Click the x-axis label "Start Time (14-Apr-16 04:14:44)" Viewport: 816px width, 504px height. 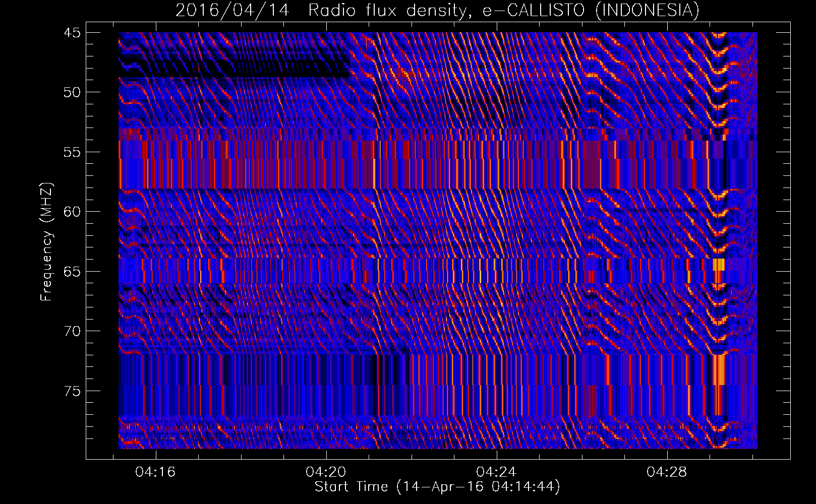tap(437, 487)
